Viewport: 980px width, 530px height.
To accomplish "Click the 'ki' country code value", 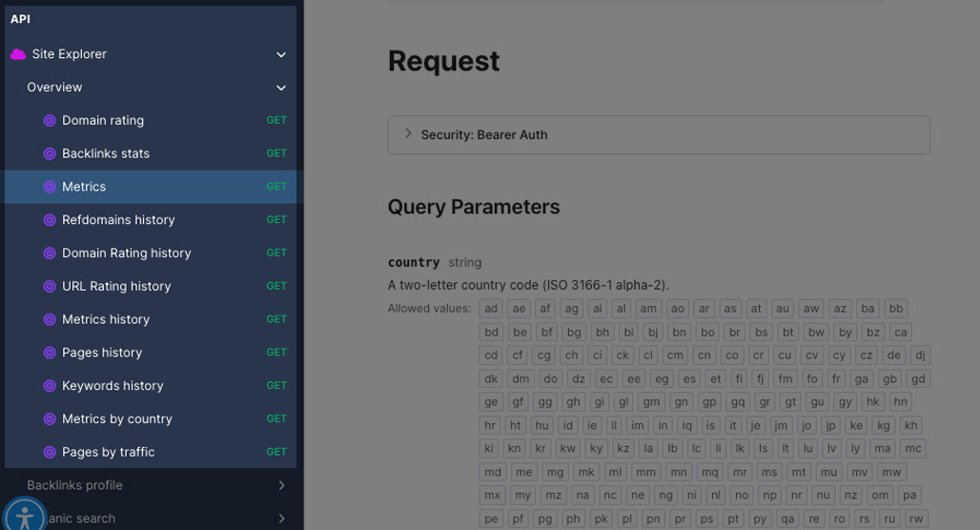I will (x=489, y=449).
